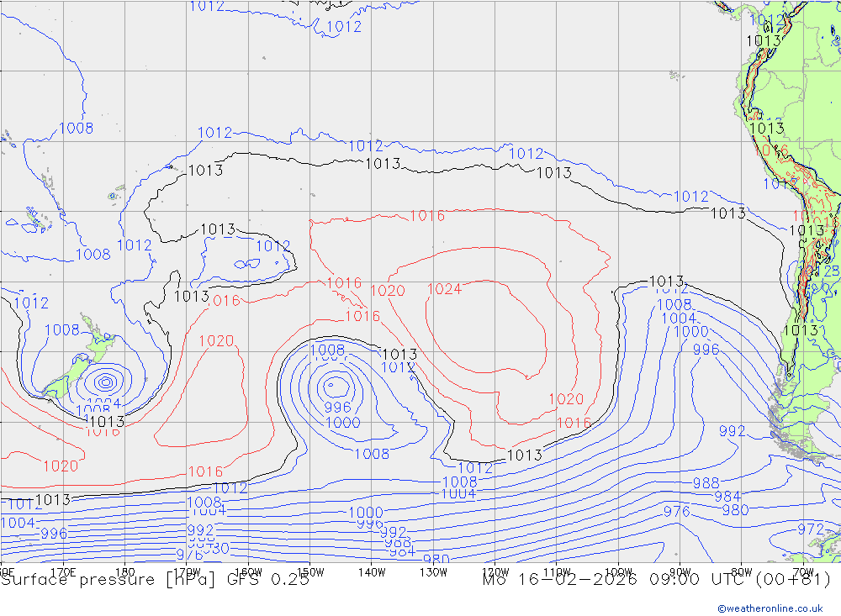Viewport: 841px width, 616px height.
Task: Select the "100W" longitude axis label
Action: [x=618, y=572]
